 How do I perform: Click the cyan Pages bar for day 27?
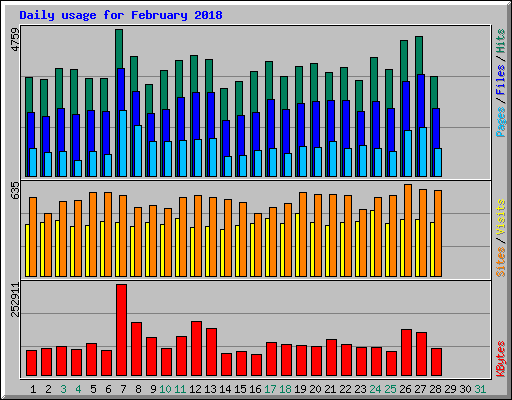tap(423, 152)
